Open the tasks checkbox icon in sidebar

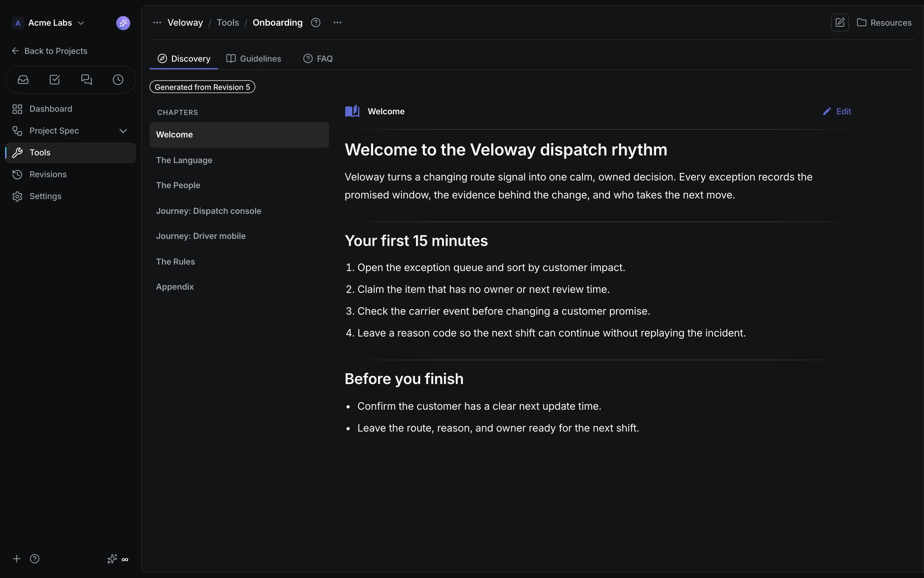55,80
